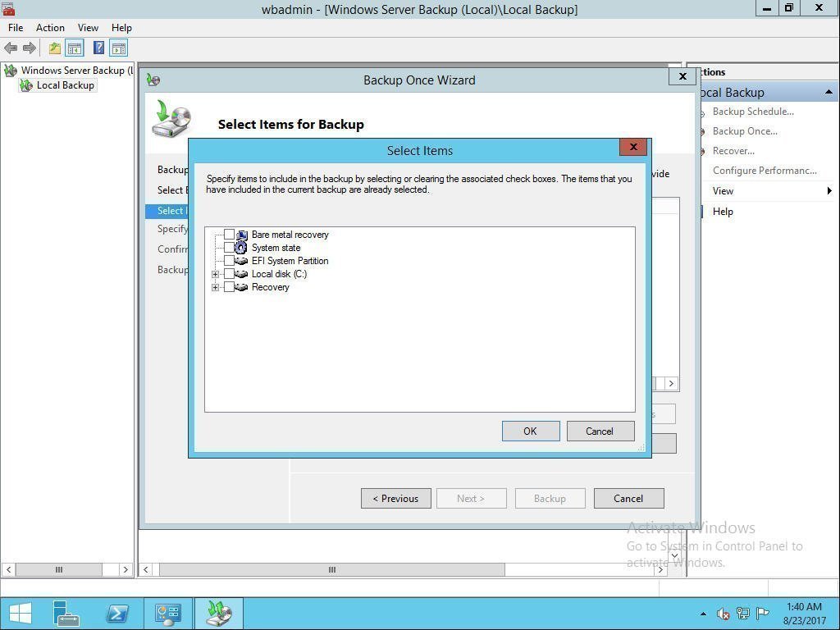Click the Action Center flag tray icon
The width and height of the screenshot is (840, 630).
pyautogui.click(x=763, y=614)
